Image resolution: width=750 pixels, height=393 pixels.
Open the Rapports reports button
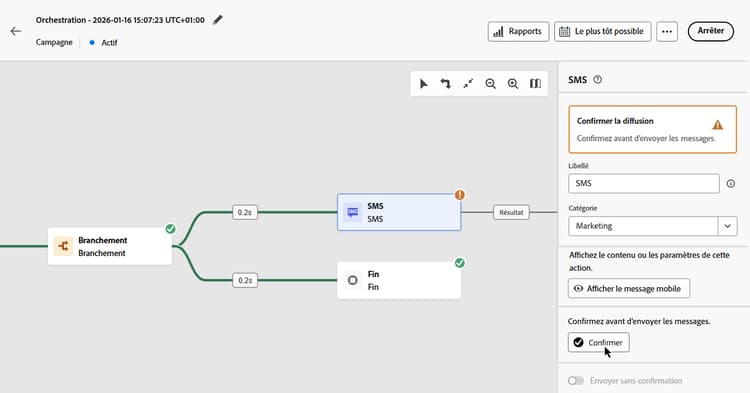coord(518,32)
